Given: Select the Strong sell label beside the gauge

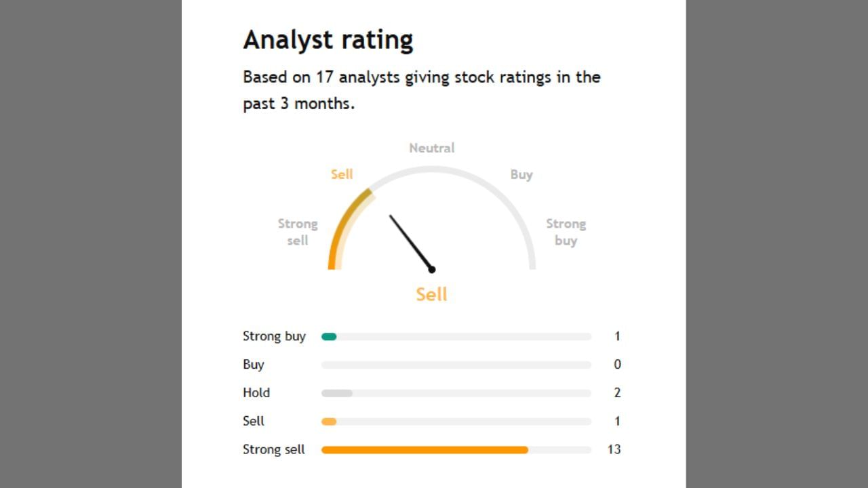Looking at the screenshot, I should click(x=298, y=232).
